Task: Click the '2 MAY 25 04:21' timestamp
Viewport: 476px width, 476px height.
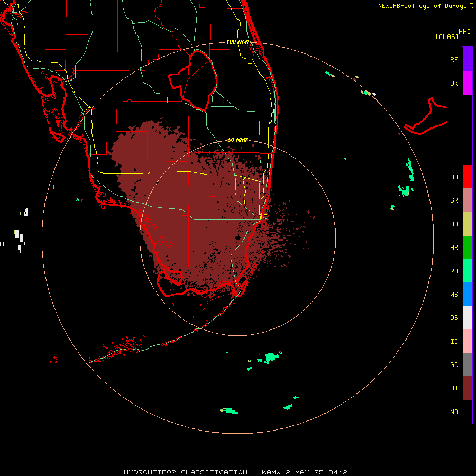Action: click(x=319, y=472)
